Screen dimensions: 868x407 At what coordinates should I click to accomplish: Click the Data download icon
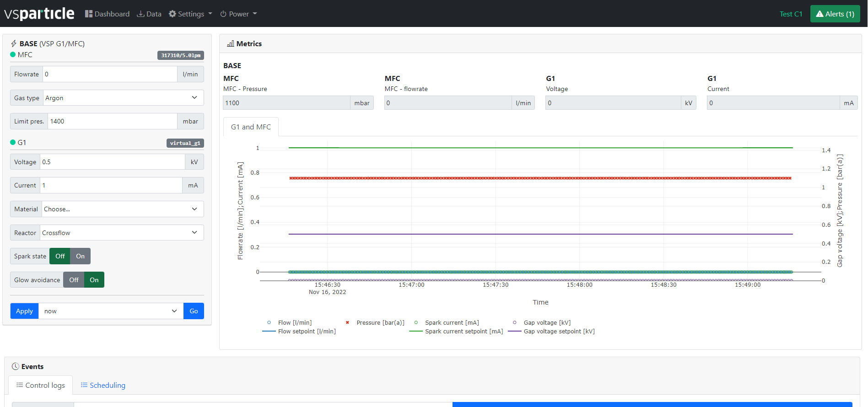click(x=140, y=14)
